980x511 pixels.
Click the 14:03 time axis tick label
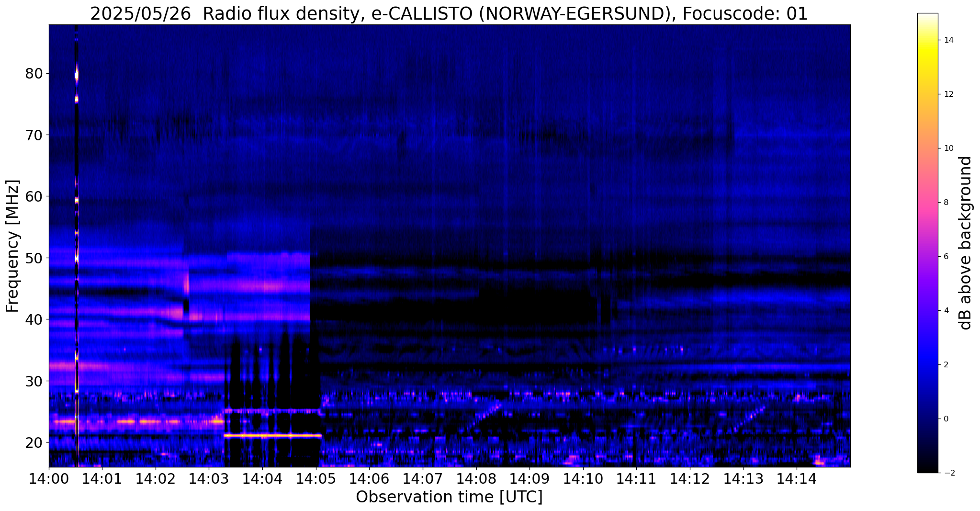coord(209,479)
